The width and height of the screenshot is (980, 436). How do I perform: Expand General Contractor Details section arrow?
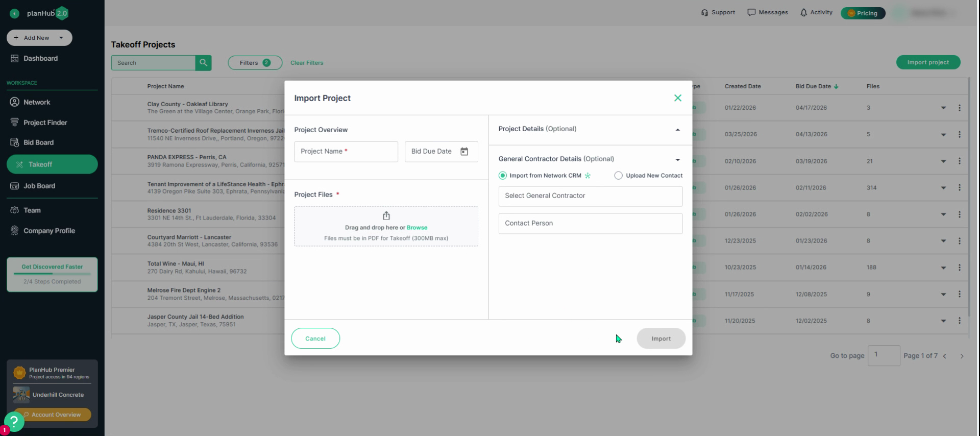(x=677, y=160)
